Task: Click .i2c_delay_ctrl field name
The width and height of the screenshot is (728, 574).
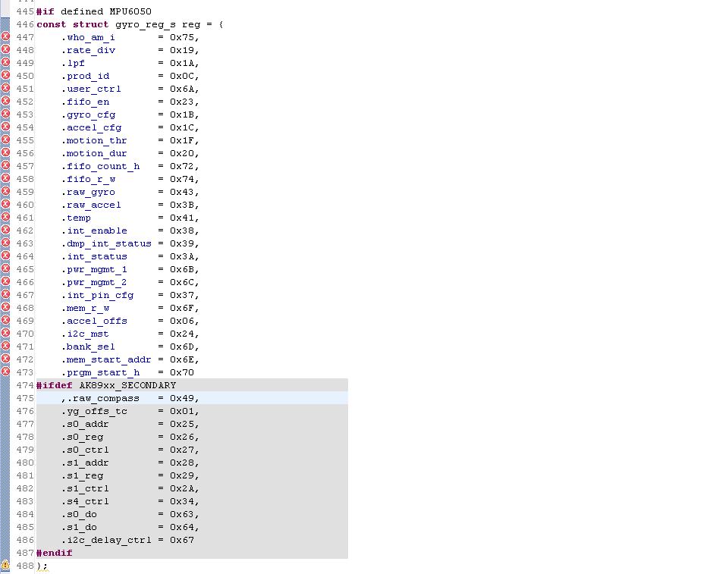Action: tap(106, 540)
